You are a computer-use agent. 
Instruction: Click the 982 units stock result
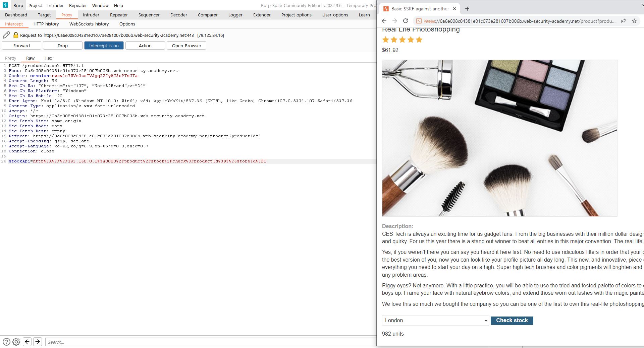point(393,334)
